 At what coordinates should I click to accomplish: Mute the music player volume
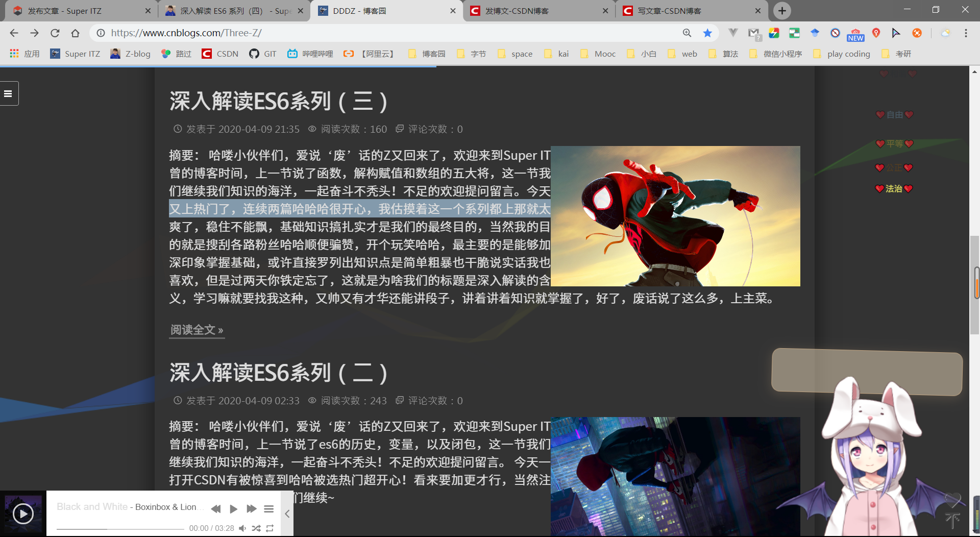(243, 528)
